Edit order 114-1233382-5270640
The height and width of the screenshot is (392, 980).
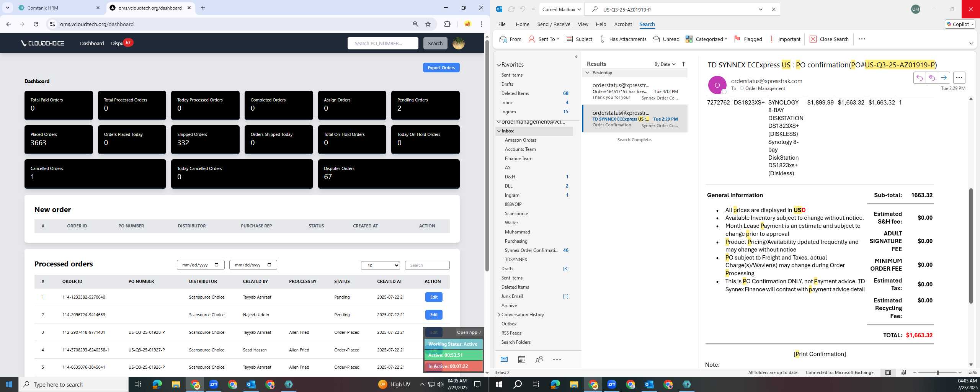click(434, 297)
